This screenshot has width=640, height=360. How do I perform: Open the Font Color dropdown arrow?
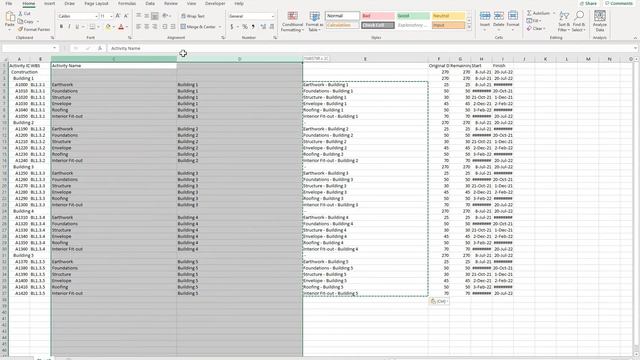tap(127, 27)
